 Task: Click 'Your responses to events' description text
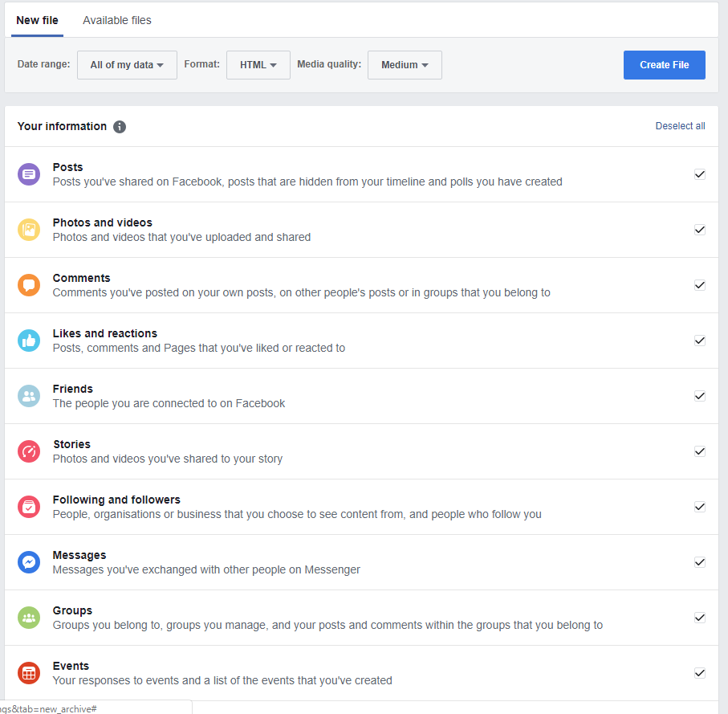tap(222, 680)
